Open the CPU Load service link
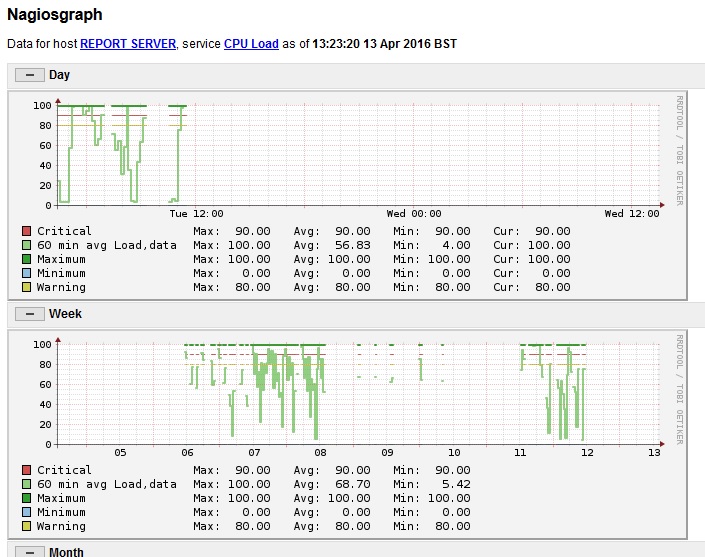The width and height of the screenshot is (705, 557). tap(250, 45)
